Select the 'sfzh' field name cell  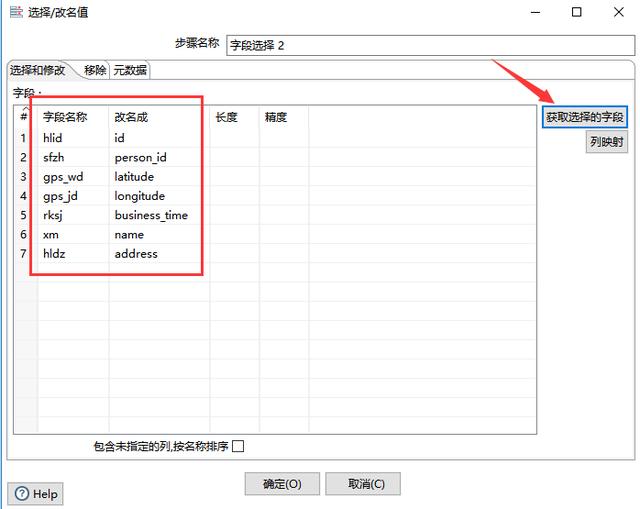[x=73, y=157]
